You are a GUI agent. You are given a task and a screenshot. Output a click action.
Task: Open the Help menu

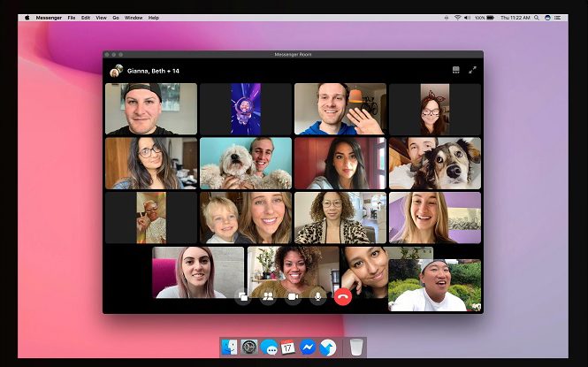(x=154, y=18)
